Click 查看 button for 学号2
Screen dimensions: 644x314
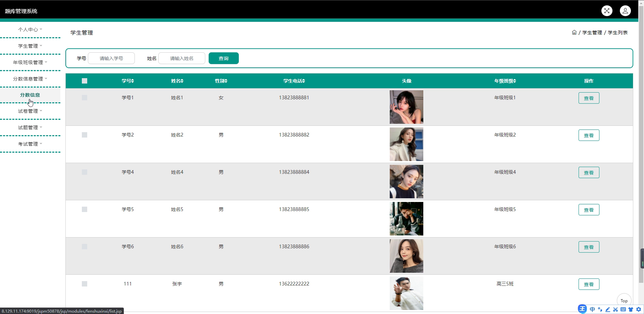pyautogui.click(x=589, y=135)
